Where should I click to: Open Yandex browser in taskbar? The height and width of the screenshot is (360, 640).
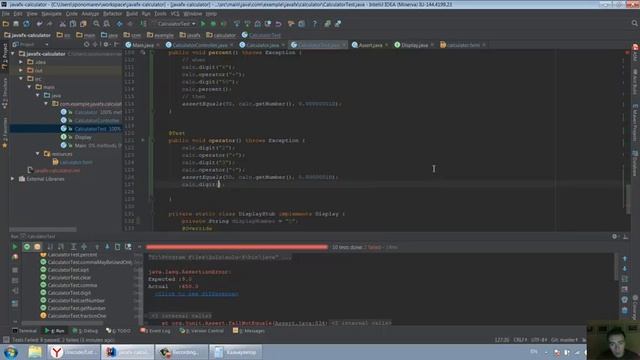tap(73, 352)
